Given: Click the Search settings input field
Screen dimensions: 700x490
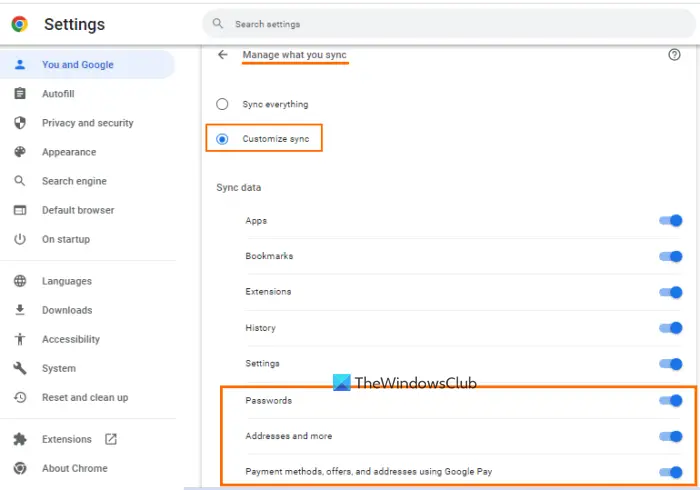Looking at the screenshot, I should click(449, 24).
